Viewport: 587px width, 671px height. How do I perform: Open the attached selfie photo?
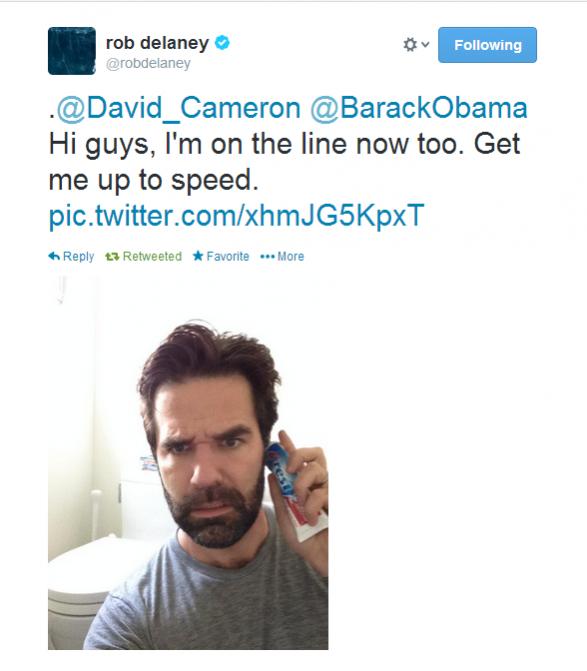pos(188,462)
